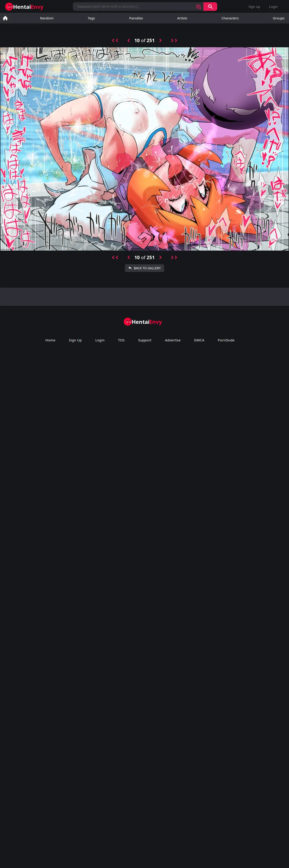The image size is (289, 868).
Task: Open the Parodies menu item
Action: point(136,18)
